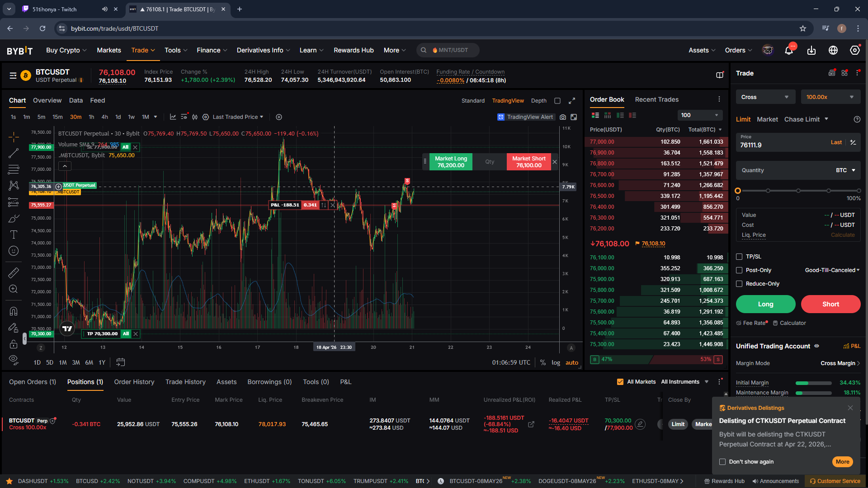Click the red Short button

click(830, 304)
